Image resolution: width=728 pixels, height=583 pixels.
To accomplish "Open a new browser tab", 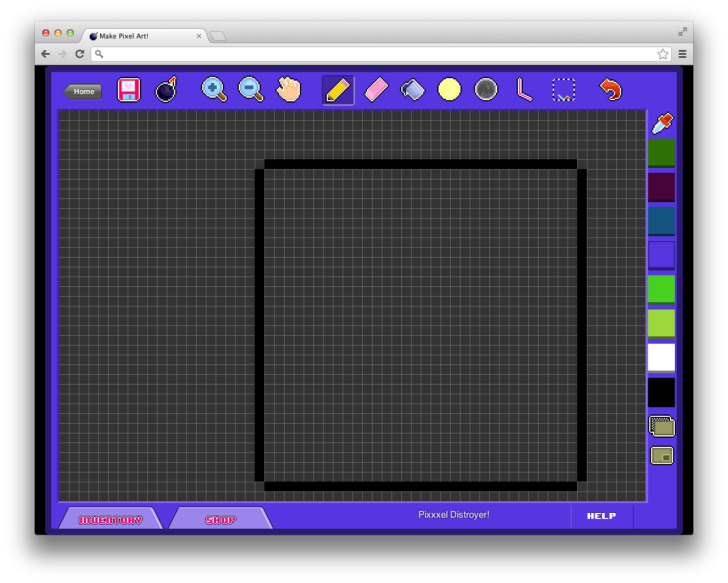I will 218,36.
